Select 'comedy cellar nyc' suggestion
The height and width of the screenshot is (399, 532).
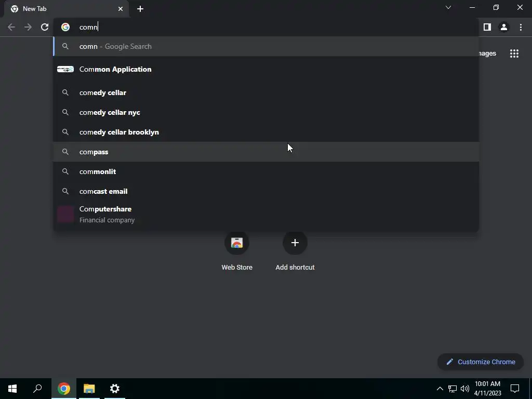click(x=267, y=112)
